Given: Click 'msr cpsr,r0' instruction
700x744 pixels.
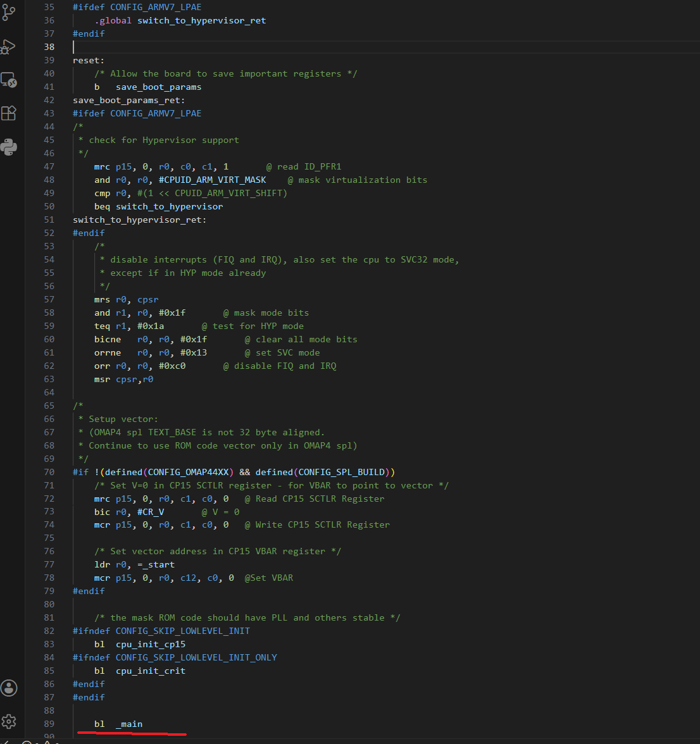Looking at the screenshot, I should (123, 379).
